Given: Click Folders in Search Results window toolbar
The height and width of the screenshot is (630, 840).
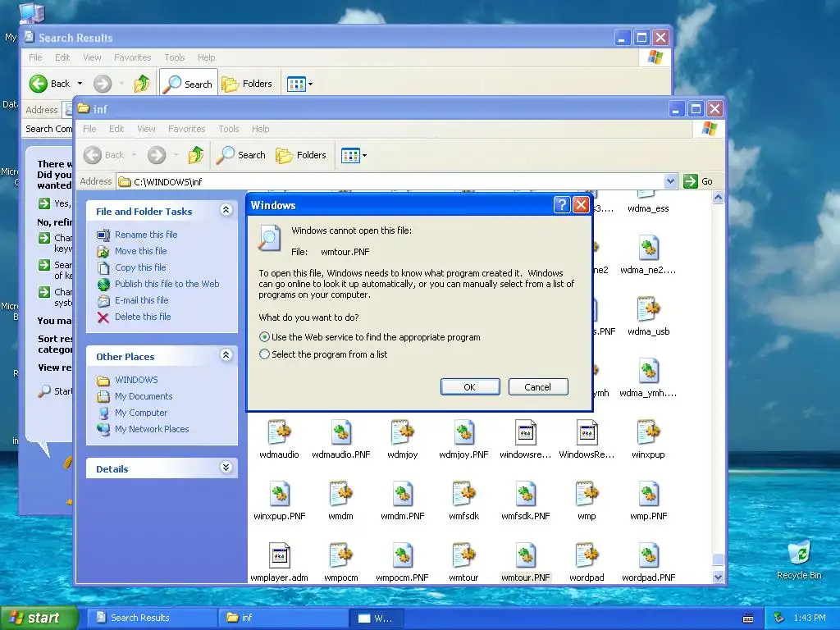Looking at the screenshot, I should point(247,84).
